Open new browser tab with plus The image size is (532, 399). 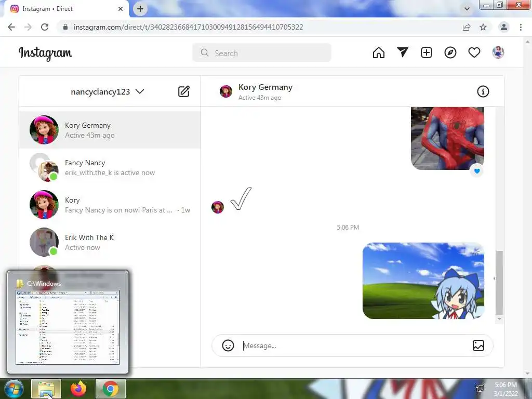[140, 9]
